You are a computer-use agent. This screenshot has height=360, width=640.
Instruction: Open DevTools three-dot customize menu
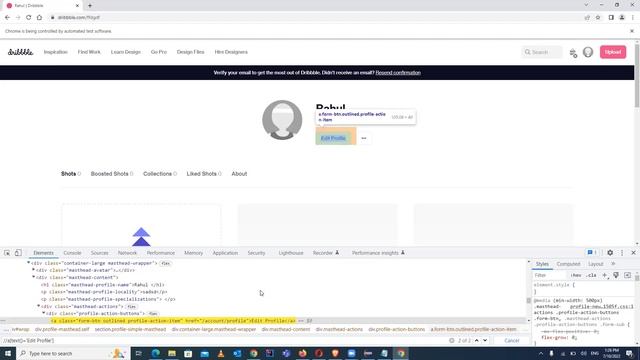coord(622,253)
